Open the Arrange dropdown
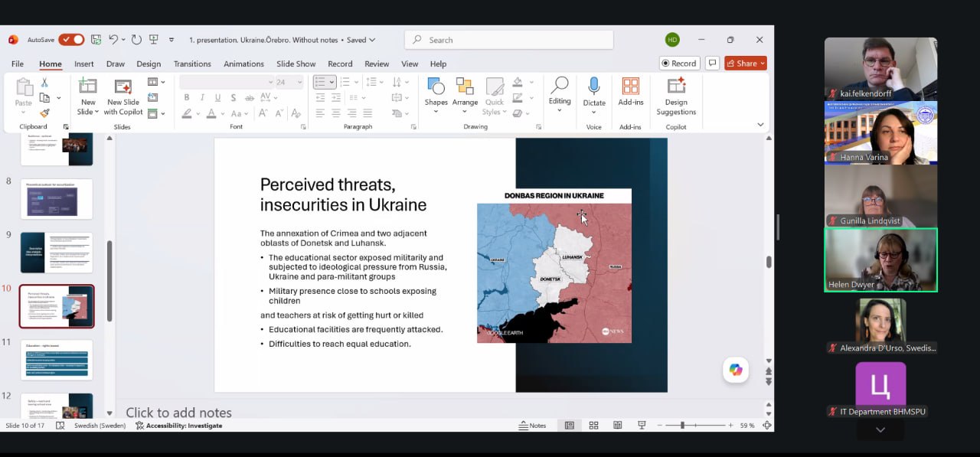Viewport: 980px width, 457px height. point(465,112)
